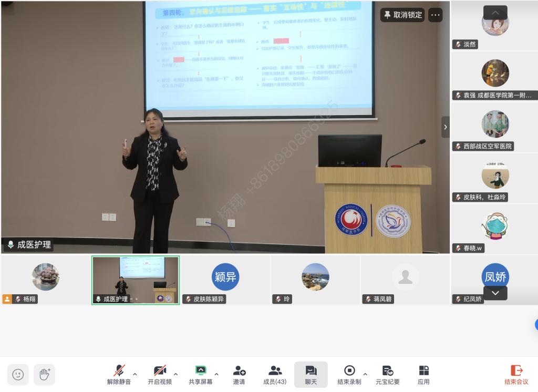The image size is (538, 392).
Task: Open the invite (邀请) icon
Action: 239,374
